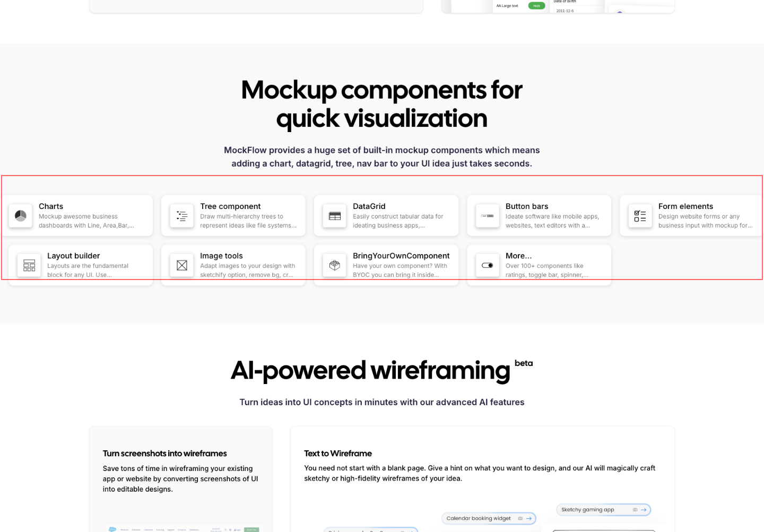This screenshot has width=764, height=532.
Task: Click camera icon in Sketchy gaming app prompt
Action: click(635, 510)
